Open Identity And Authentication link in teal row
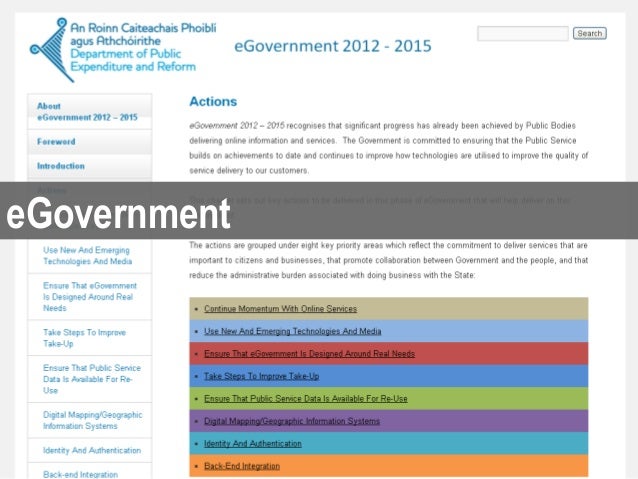This screenshot has height=479, width=638. (x=253, y=444)
